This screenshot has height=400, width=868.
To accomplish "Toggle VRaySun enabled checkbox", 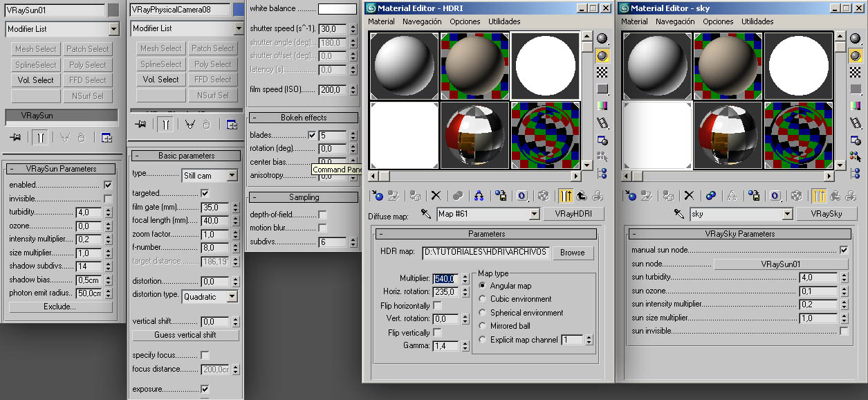I will [x=108, y=185].
